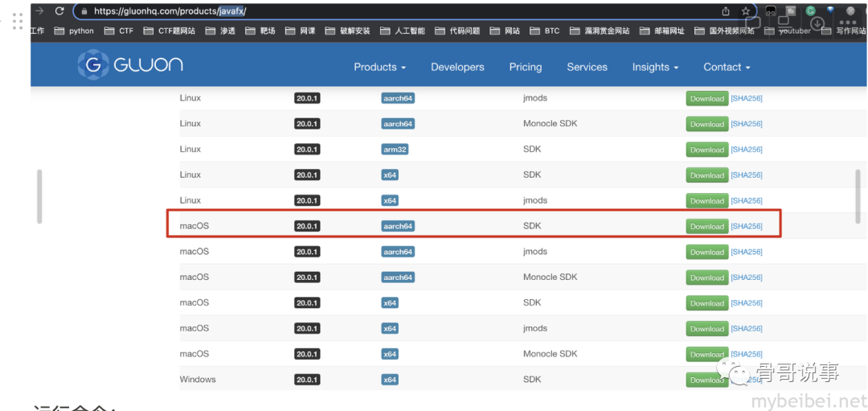Bookmark this page with the star icon

pos(746,11)
